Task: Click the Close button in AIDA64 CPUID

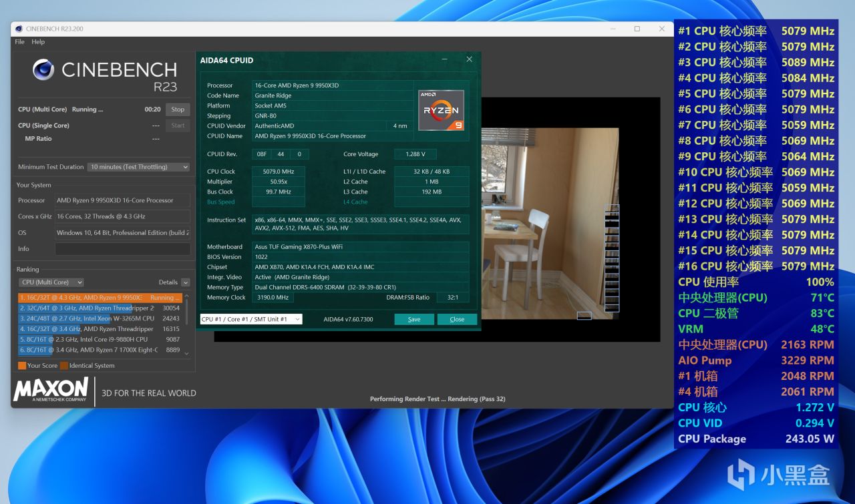Action: pyautogui.click(x=457, y=319)
